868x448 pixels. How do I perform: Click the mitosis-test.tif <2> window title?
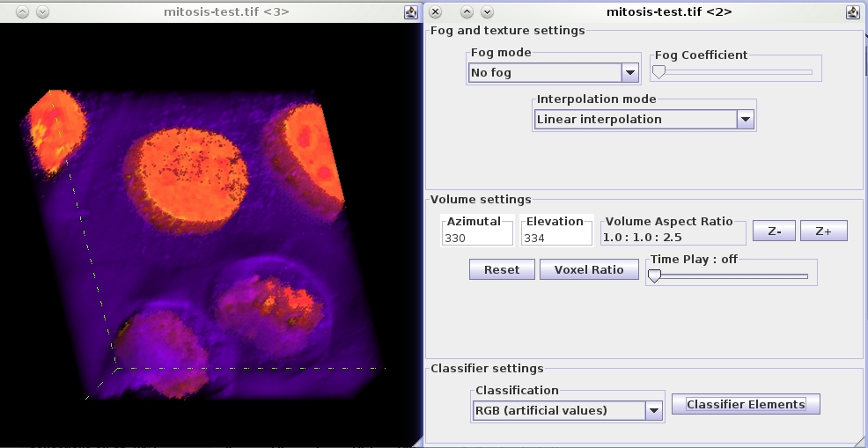[x=669, y=11]
